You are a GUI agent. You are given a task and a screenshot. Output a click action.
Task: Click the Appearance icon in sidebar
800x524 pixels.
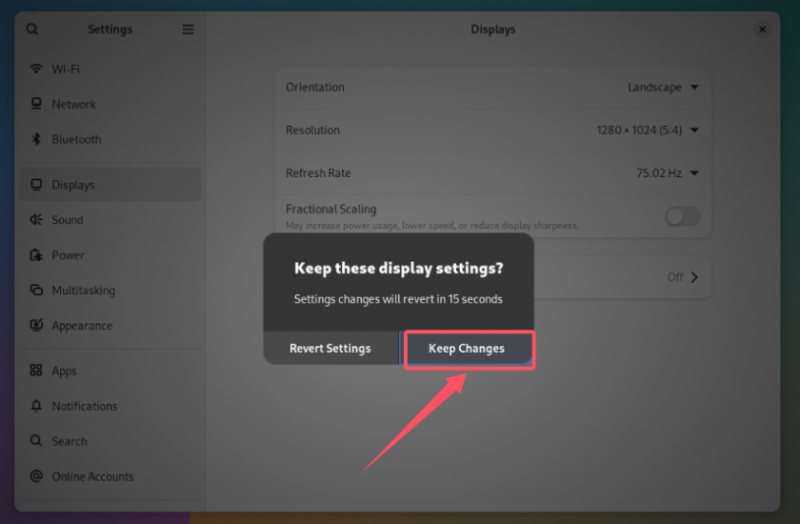[x=36, y=325]
